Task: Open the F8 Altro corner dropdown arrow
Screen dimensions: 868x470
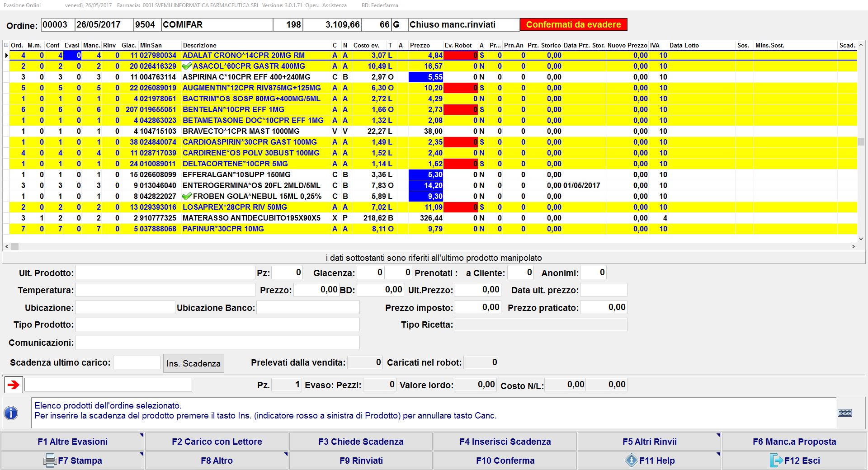Action: [285, 454]
